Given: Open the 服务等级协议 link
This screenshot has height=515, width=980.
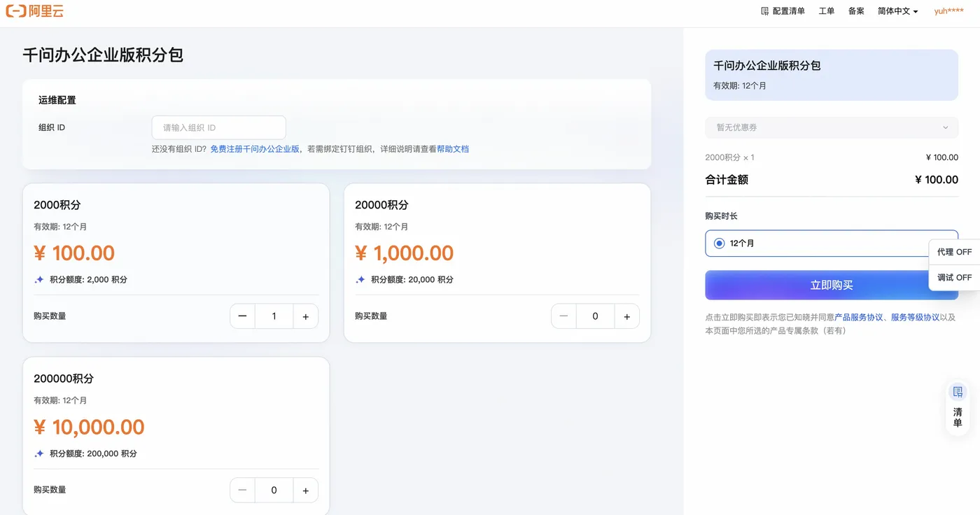Looking at the screenshot, I should tap(915, 317).
